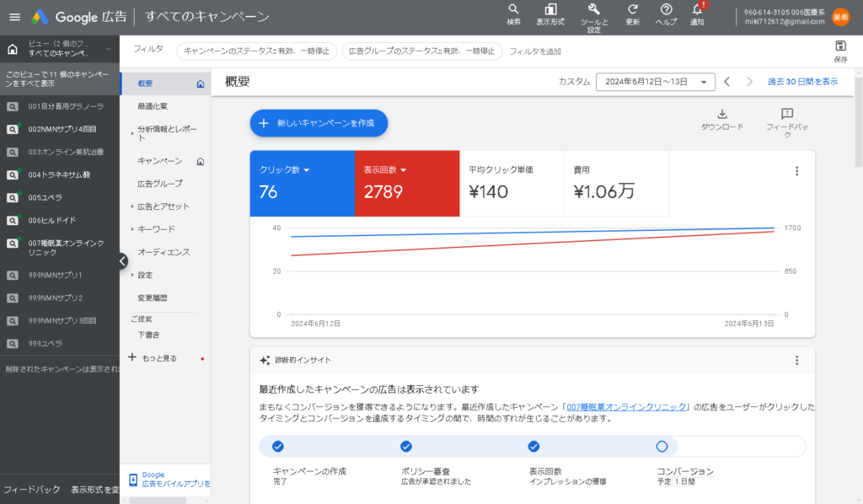The image size is (863, 504).
Task: Open 表示回数 metric dropdown
Action: pyautogui.click(x=404, y=170)
